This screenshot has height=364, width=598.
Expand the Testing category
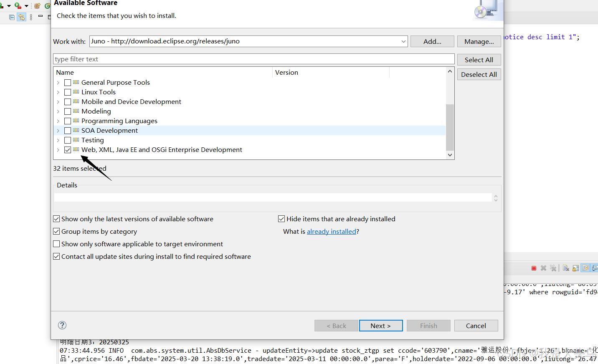[58, 140]
